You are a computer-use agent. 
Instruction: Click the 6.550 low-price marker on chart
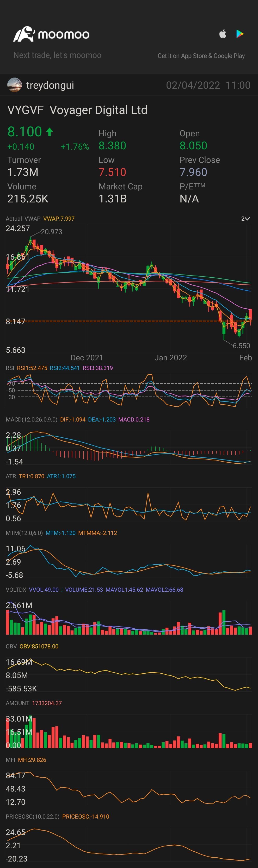(241, 346)
